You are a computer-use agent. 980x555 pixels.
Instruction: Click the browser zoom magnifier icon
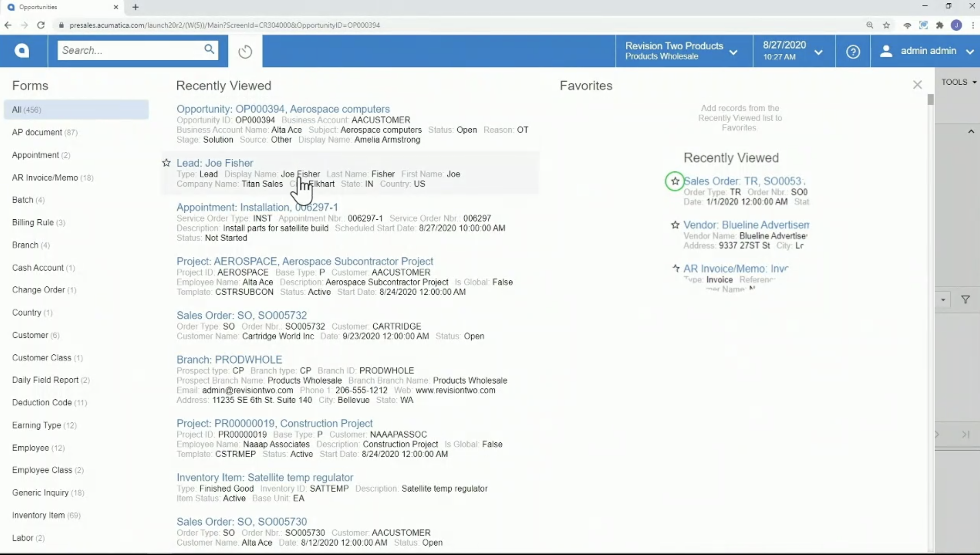(x=870, y=25)
